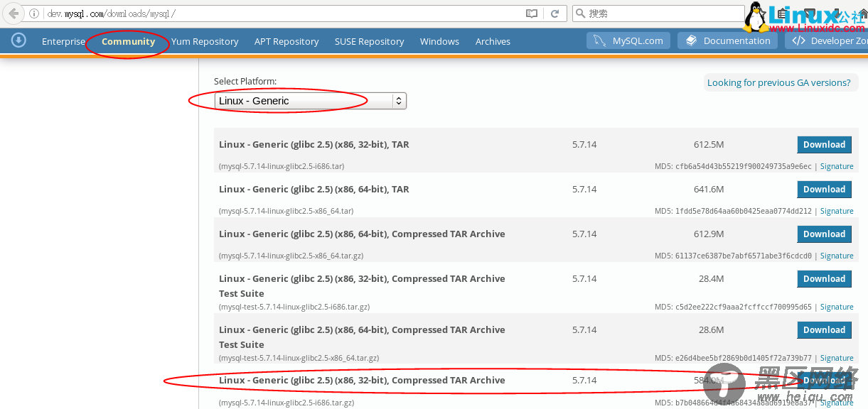Click MD5 value 1fdd5e78d64aa60b0425eaa0774dd212
Image resolution: width=868 pixels, height=409 pixels.
pyautogui.click(x=744, y=211)
